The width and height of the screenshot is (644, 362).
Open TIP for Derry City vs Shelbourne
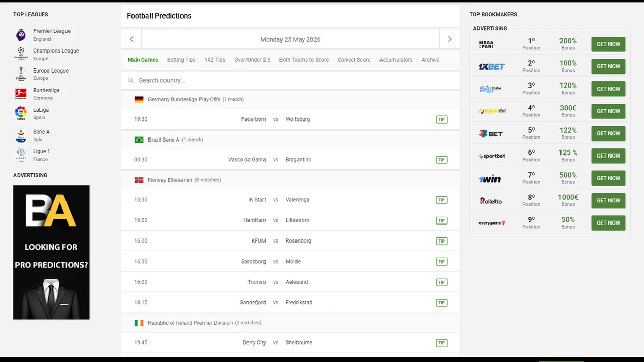(x=441, y=343)
